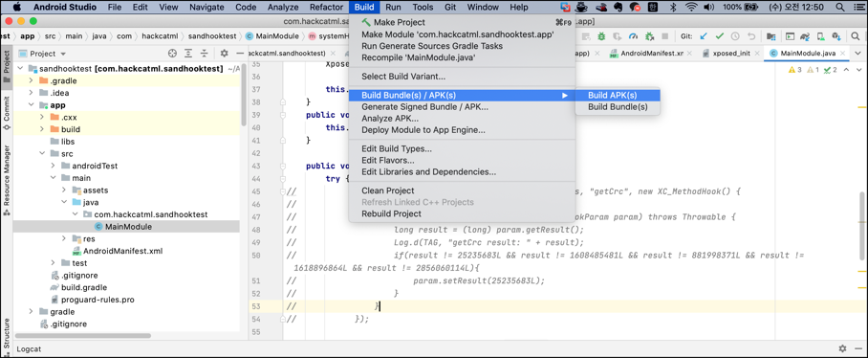Image resolution: width=868 pixels, height=358 pixels.
Task: Click Collapse All icon in Project panel
Action: coord(205,54)
